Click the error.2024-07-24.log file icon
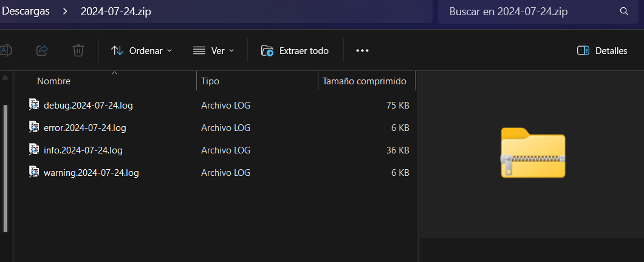 34,127
